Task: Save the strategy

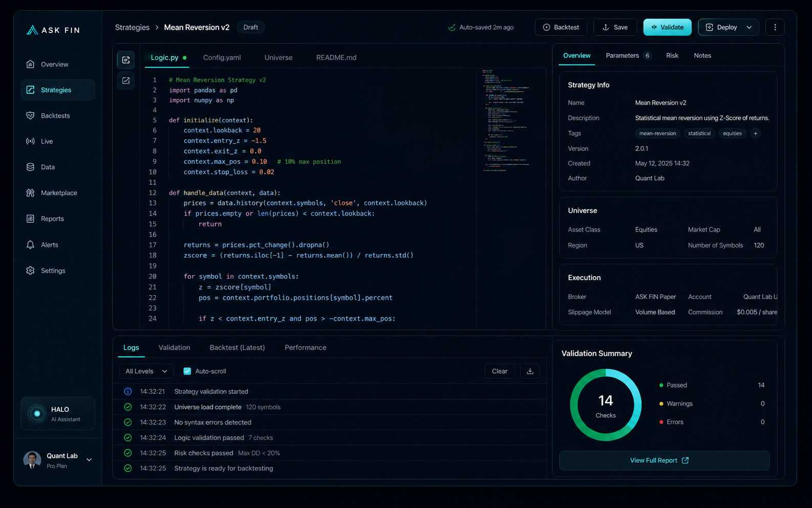Action: (x=615, y=28)
